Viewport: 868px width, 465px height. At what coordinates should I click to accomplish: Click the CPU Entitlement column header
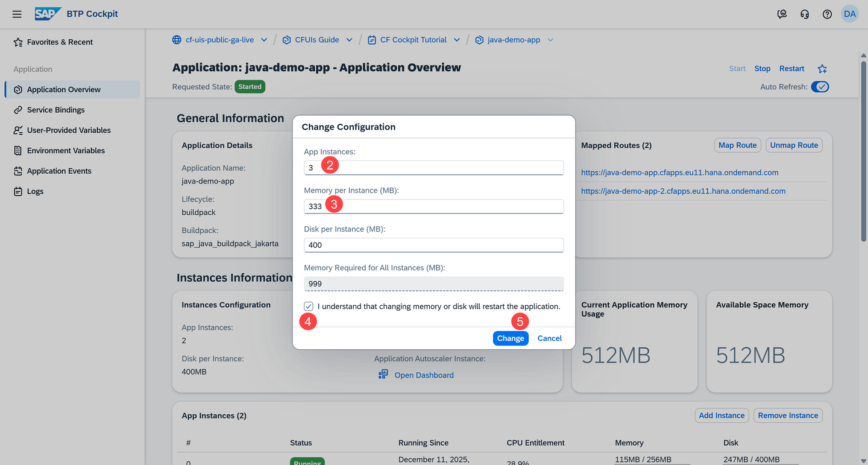tap(536, 443)
